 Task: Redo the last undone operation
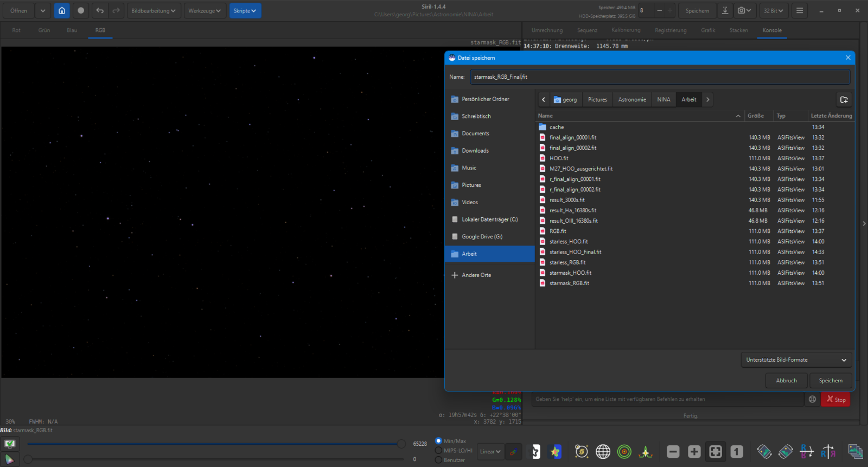[116, 10]
